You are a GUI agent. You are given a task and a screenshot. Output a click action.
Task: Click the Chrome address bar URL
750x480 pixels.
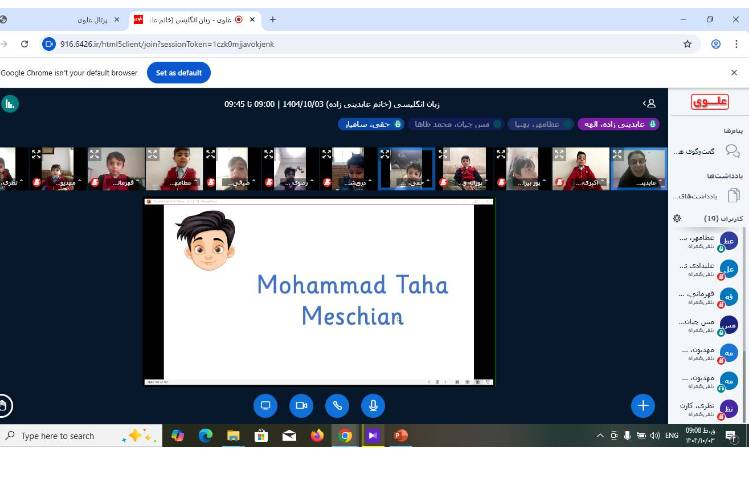click(x=167, y=44)
